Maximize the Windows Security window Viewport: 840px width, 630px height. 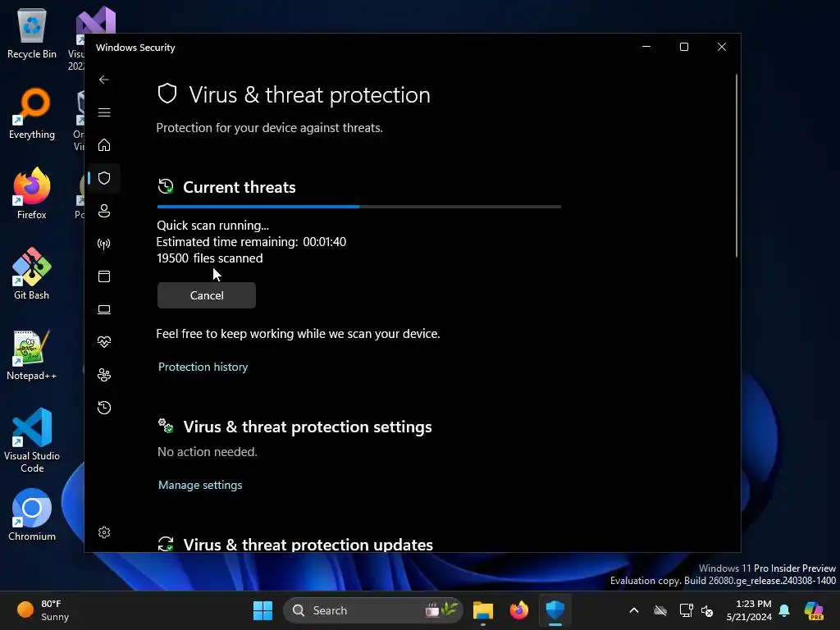tap(684, 47)
